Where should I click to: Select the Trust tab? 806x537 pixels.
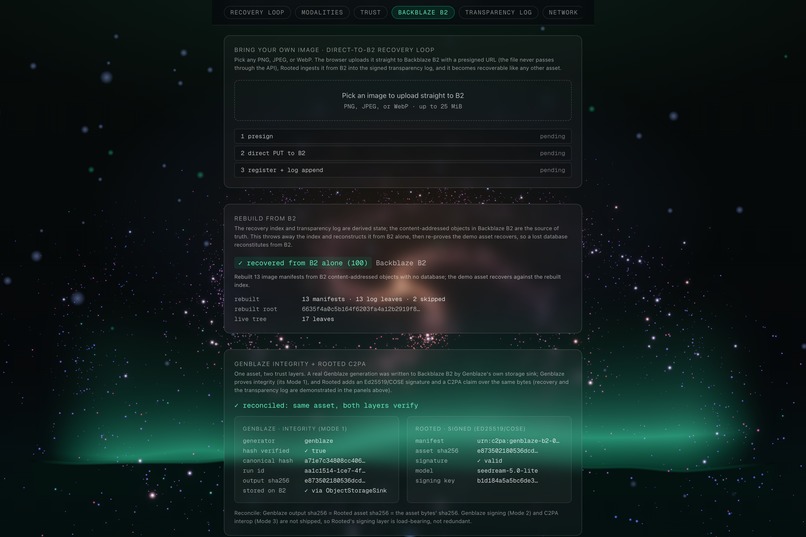point(370,12)
